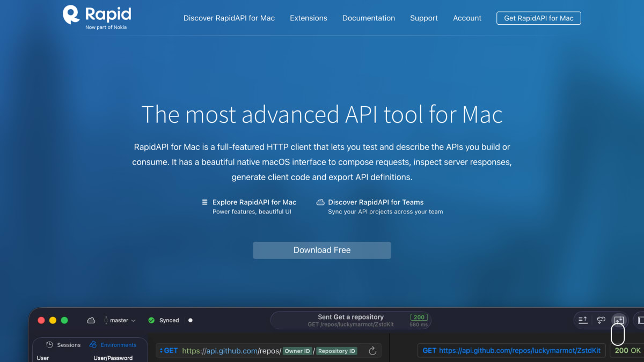Open the GET method dropdown

(x=169, y=351)
